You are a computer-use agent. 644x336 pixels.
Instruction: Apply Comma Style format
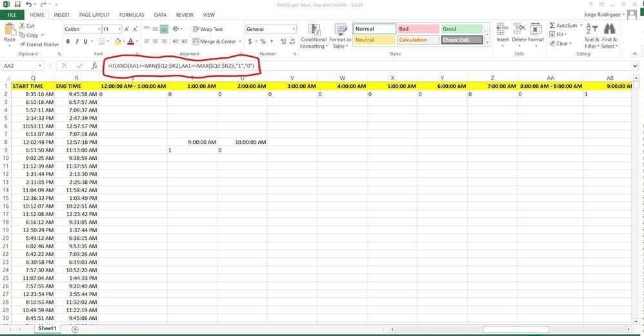[272, 41]
